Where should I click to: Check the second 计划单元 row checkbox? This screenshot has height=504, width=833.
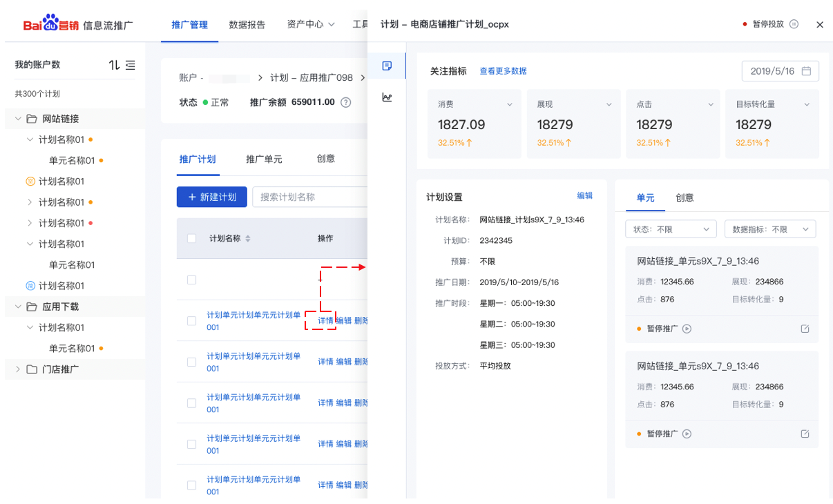191,362
